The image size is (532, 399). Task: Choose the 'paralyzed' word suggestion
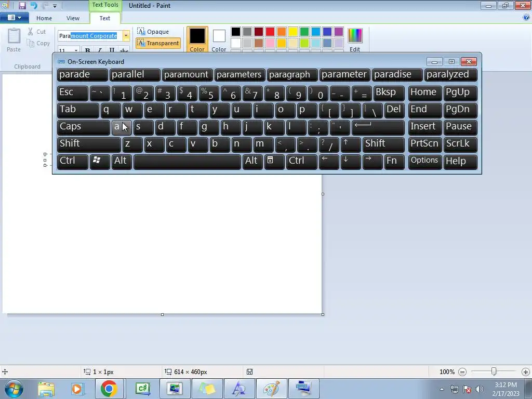[451, 75]
